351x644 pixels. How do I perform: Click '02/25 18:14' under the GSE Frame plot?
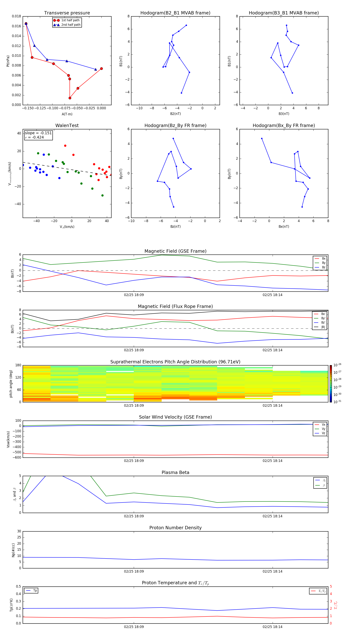click(273, 295)
